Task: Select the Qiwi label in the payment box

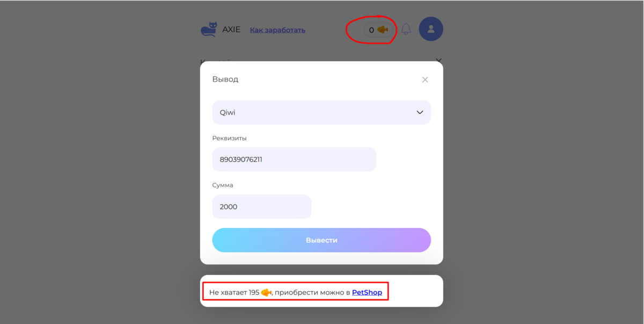Action: tap(228, 112)
